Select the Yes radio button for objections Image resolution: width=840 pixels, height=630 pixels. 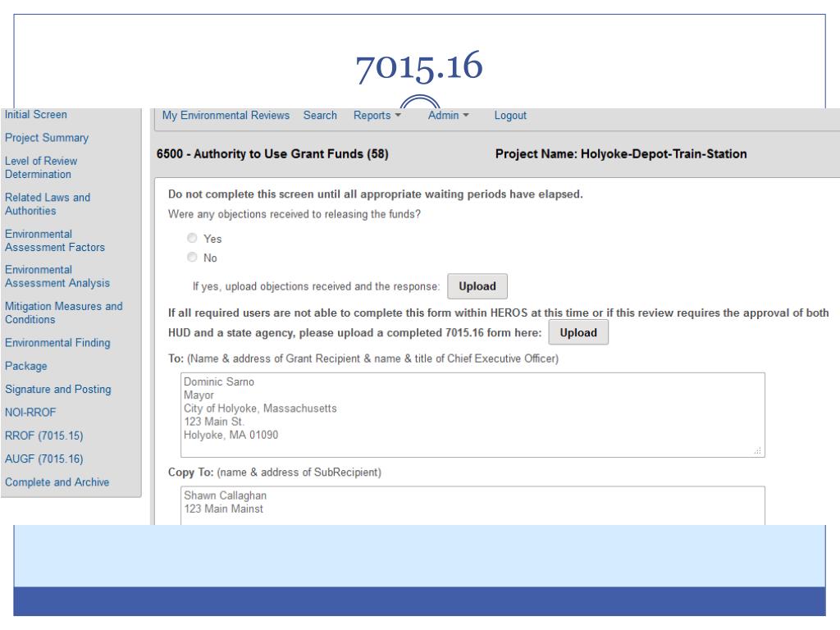click(x=192, y=238)
